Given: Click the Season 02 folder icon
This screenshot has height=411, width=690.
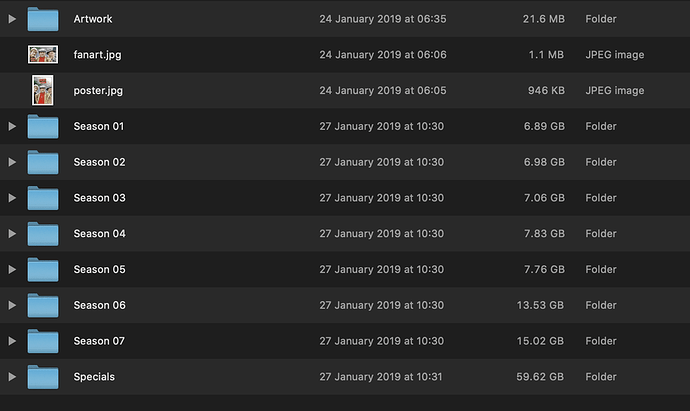Looking at the screenshot, I should 42,162.
